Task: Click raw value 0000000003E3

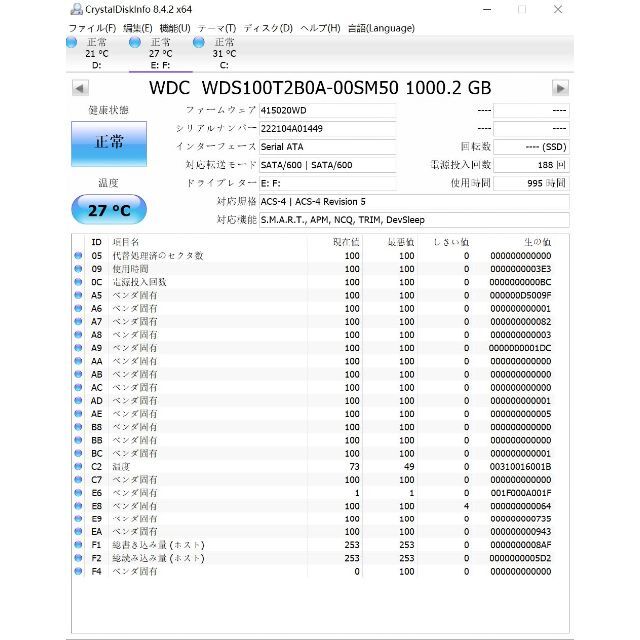Action: click(x=521, y=269)
